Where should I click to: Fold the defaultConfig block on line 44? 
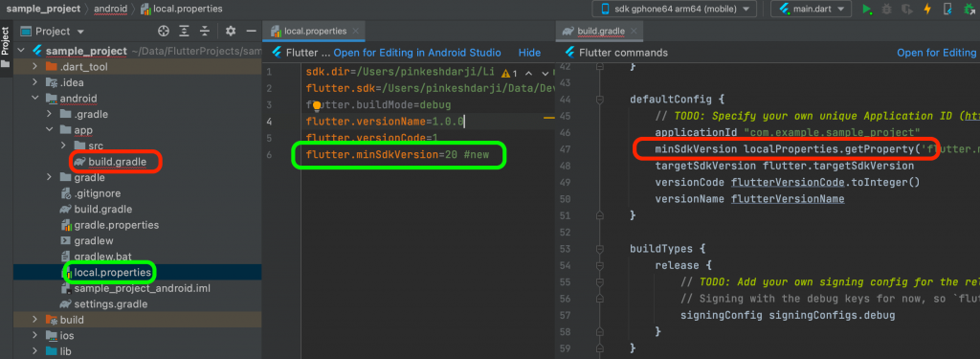[x=600, y=99]
